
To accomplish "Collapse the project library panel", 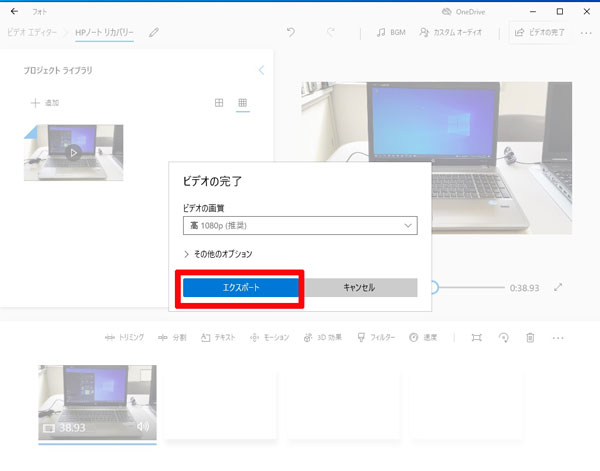I will (261, 70).
